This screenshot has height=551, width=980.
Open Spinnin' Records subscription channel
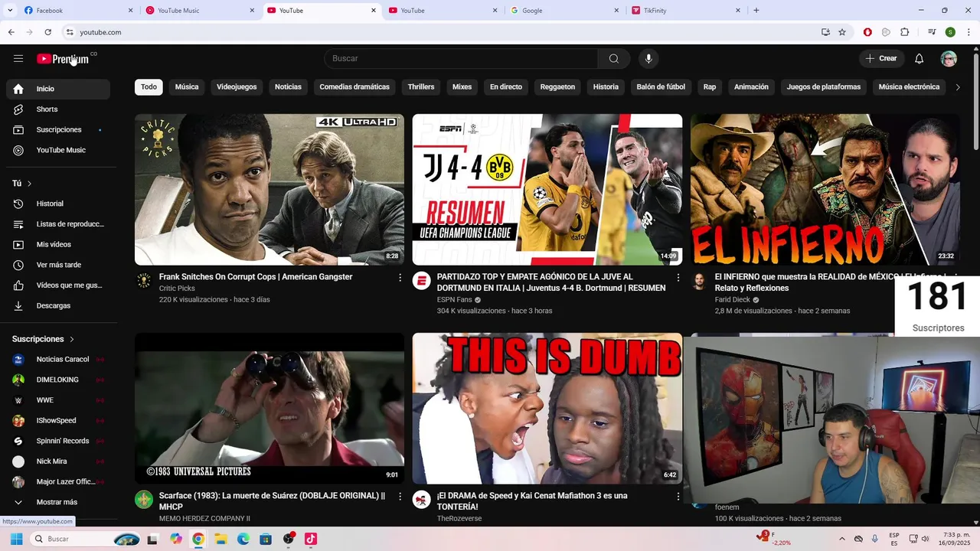[x=58, y=441]
